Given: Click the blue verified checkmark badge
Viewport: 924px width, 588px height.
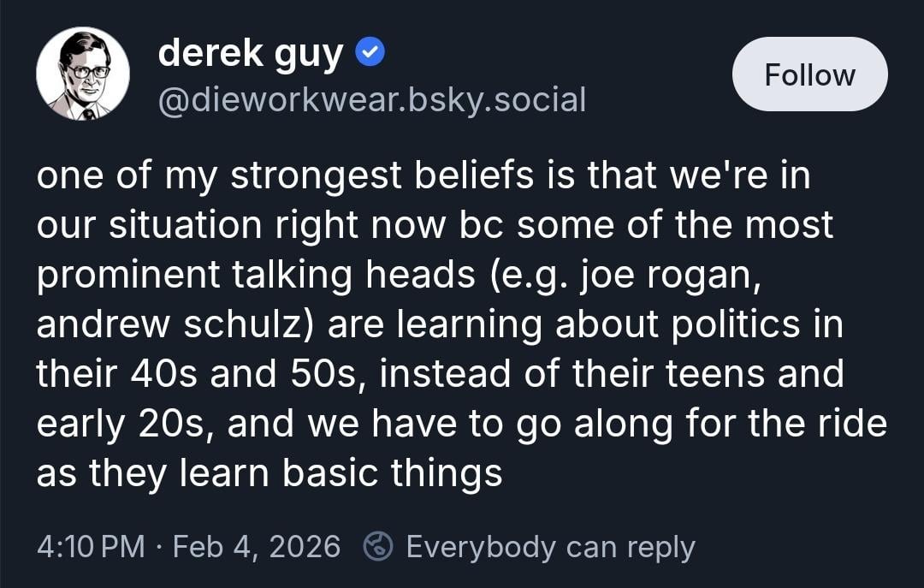Looking at the screenshot, I should pos(370,54).
